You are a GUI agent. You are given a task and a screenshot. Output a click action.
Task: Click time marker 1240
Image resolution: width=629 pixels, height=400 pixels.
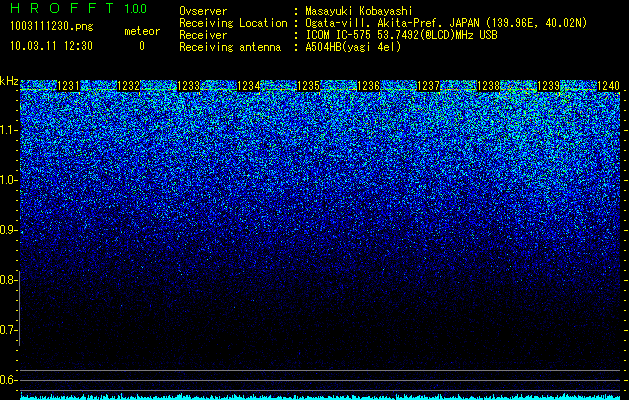point(608,85)
